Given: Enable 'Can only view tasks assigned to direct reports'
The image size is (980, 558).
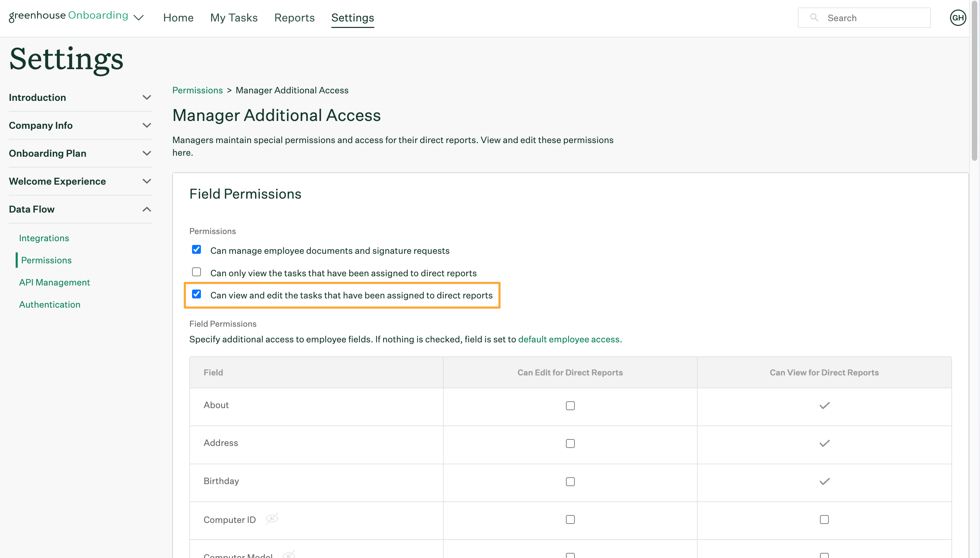Looking at the screenshot, I should (196, 272).
